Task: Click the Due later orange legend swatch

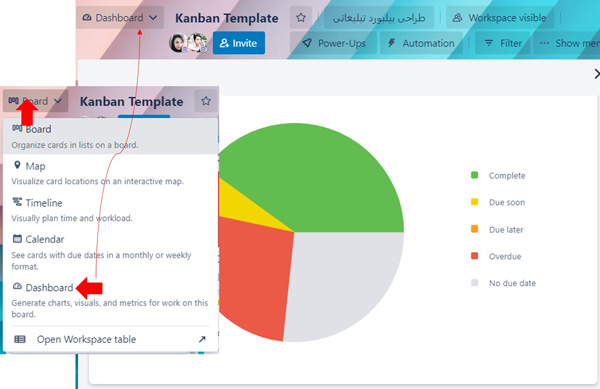Action: 474,229
